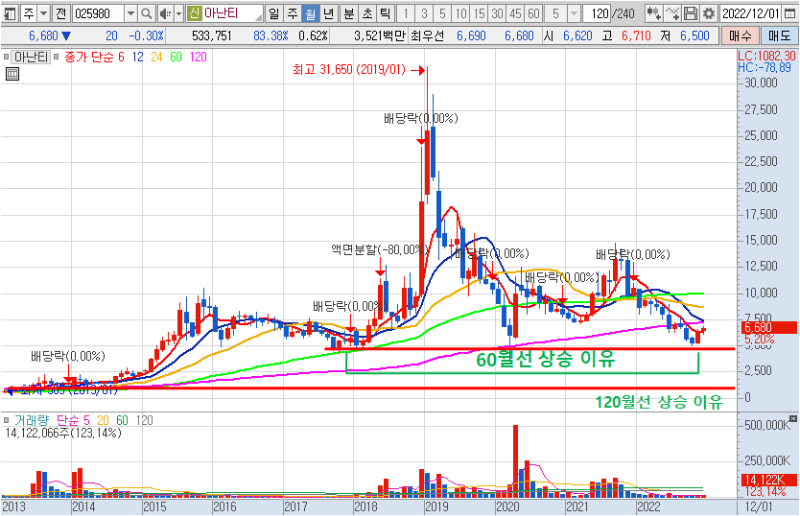The width and height of the screenshot is (800, 516).
Task: Add a line indicator icon
Action: [672, 13]
